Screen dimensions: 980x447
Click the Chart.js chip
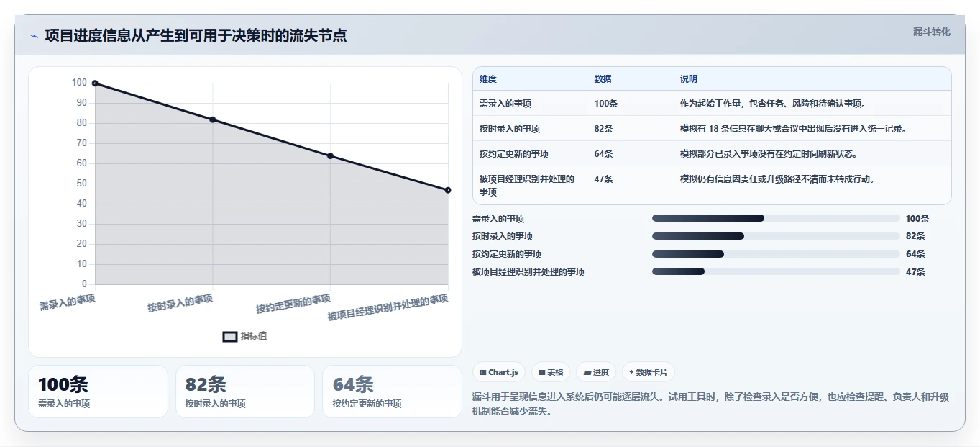click(x=499, y=372)
